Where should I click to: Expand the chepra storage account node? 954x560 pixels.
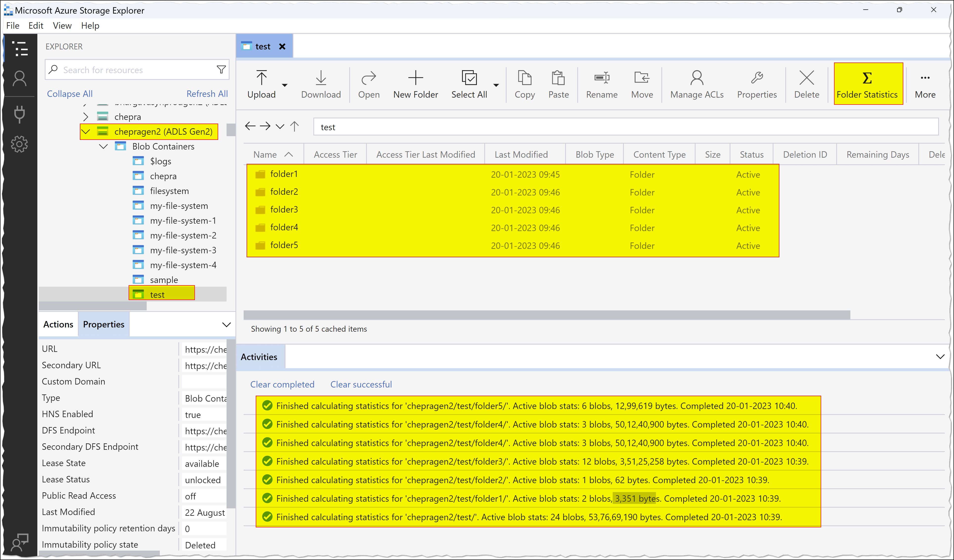(86, 116)
